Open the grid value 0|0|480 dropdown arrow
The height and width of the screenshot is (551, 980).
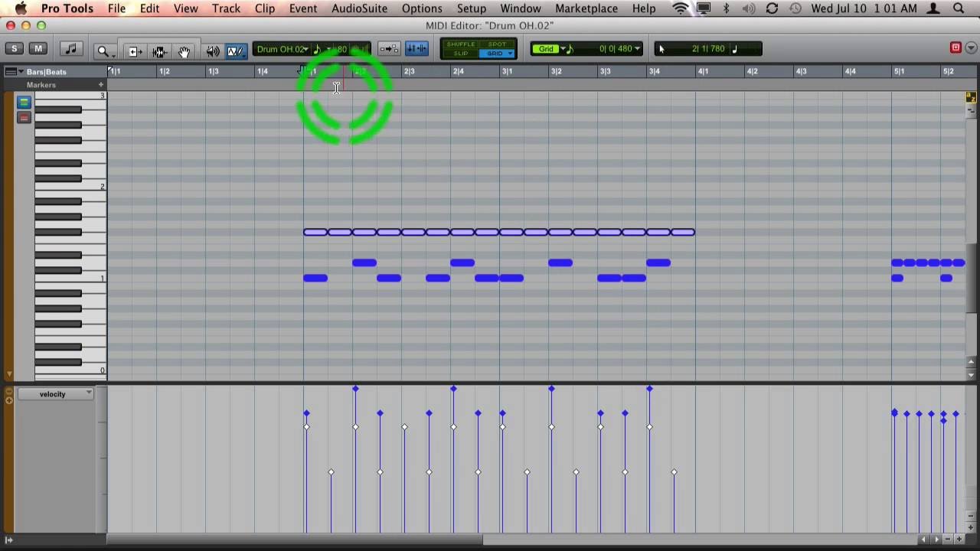pos(637,49)
